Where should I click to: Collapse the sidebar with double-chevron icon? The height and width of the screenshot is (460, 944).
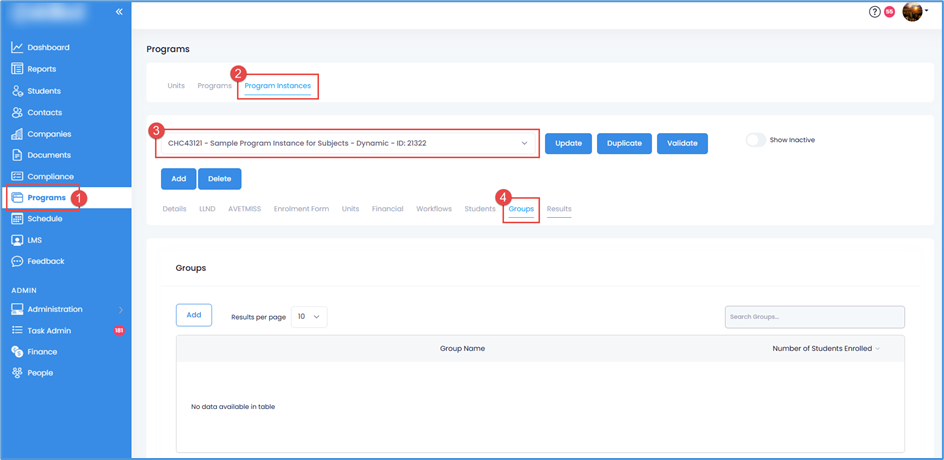click(119, 12)
